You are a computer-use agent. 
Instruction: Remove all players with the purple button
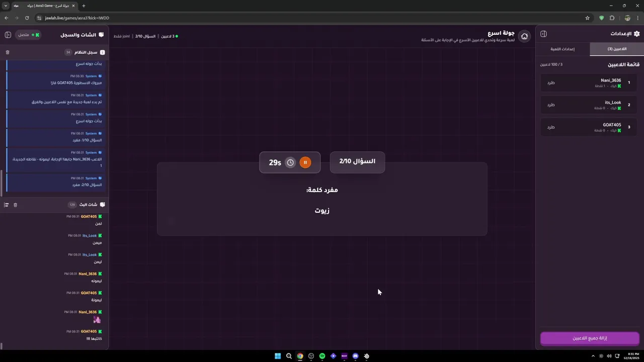click(590, 338)
